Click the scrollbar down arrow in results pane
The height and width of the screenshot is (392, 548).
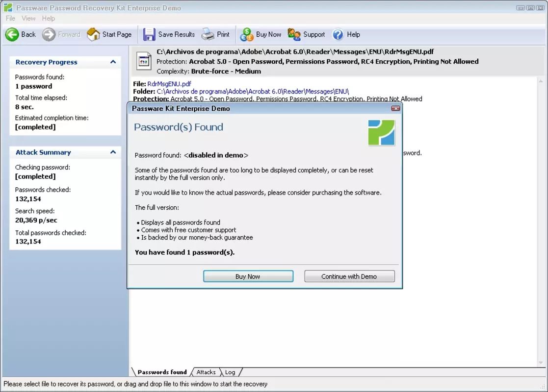coord(541,362)
